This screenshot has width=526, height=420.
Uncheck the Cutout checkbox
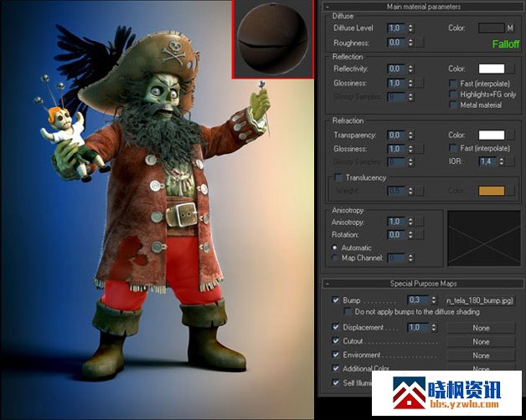(x=335, y=341)
